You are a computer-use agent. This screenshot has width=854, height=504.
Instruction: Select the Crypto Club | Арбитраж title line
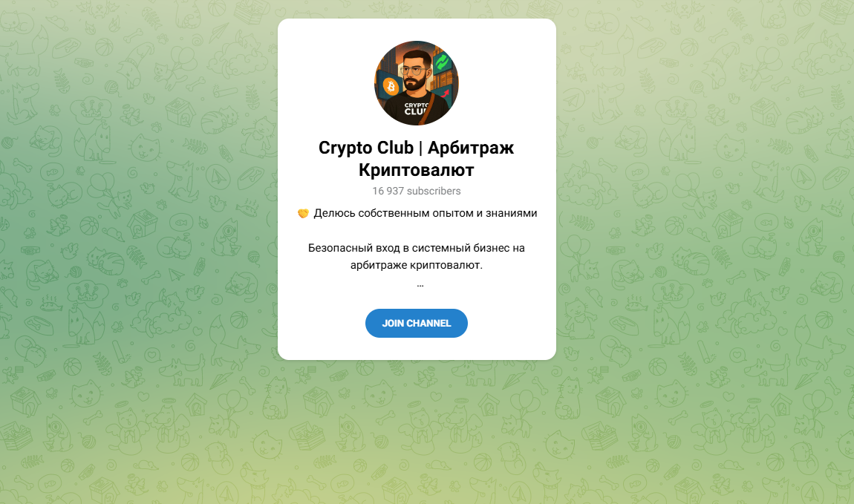(x=416, y=148)
